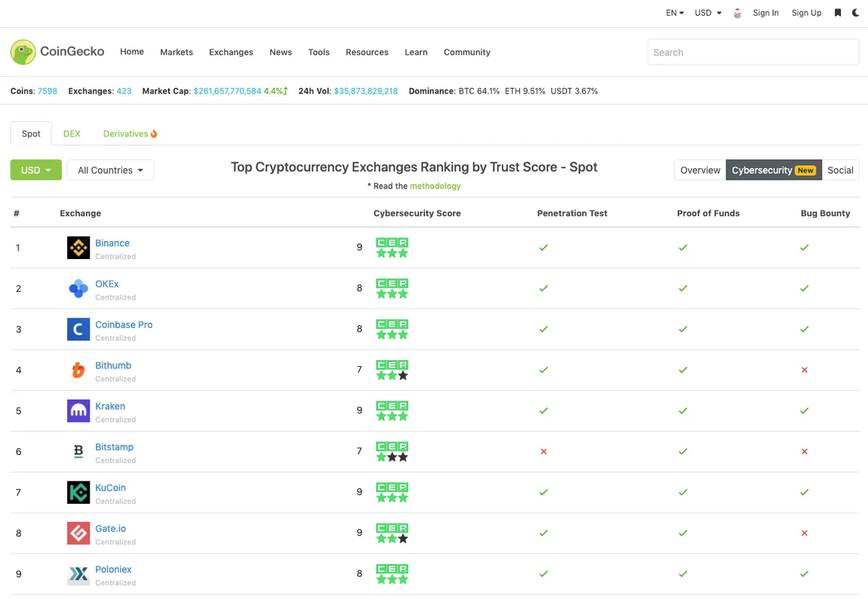Viewport: 868px width, 598px height.
Task: Select the Social view button
Action: pyautogui.click(x=840, y=170)
